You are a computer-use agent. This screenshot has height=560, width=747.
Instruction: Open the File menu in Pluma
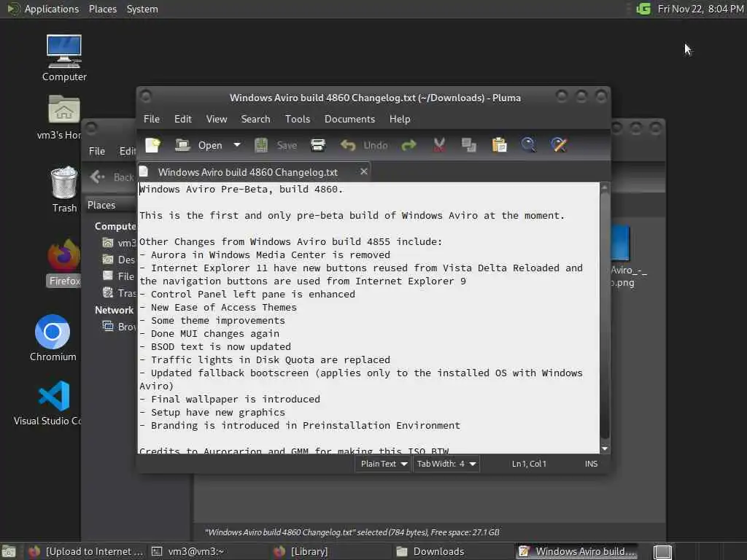152,119
